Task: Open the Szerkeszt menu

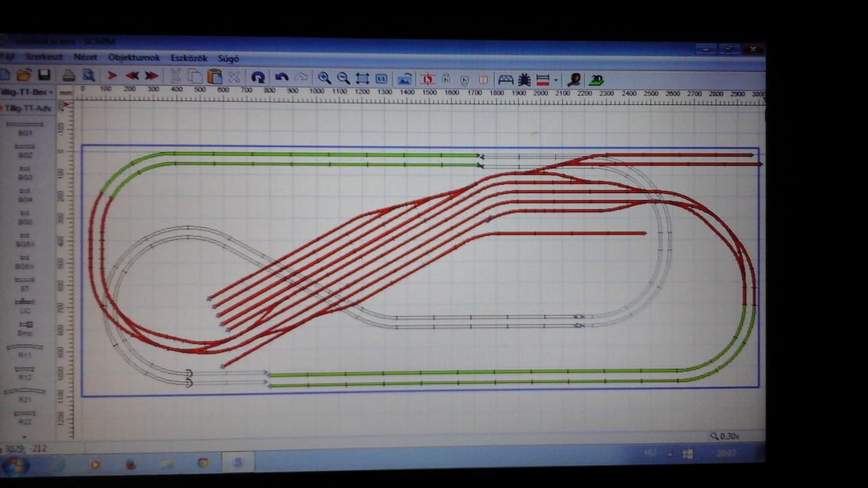Action: coord(44,58)
